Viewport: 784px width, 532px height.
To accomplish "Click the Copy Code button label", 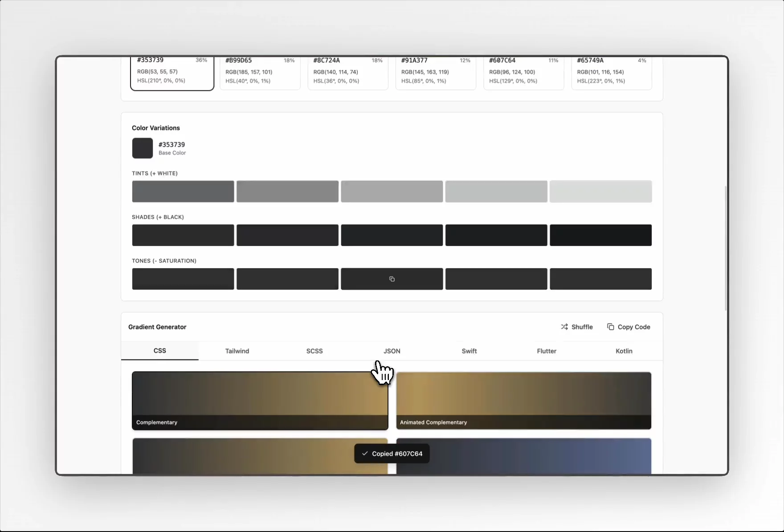I will (x=634, y=327).
